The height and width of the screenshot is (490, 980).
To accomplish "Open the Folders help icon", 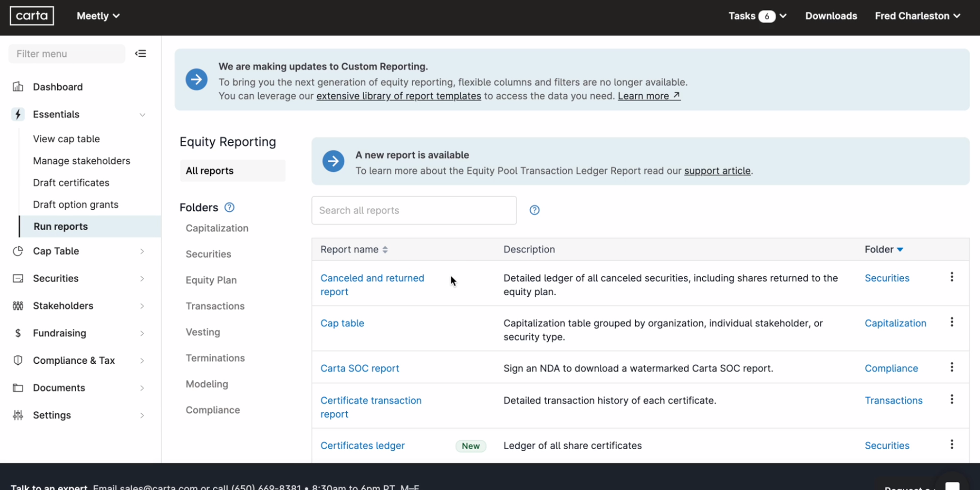I will [229, 207].
